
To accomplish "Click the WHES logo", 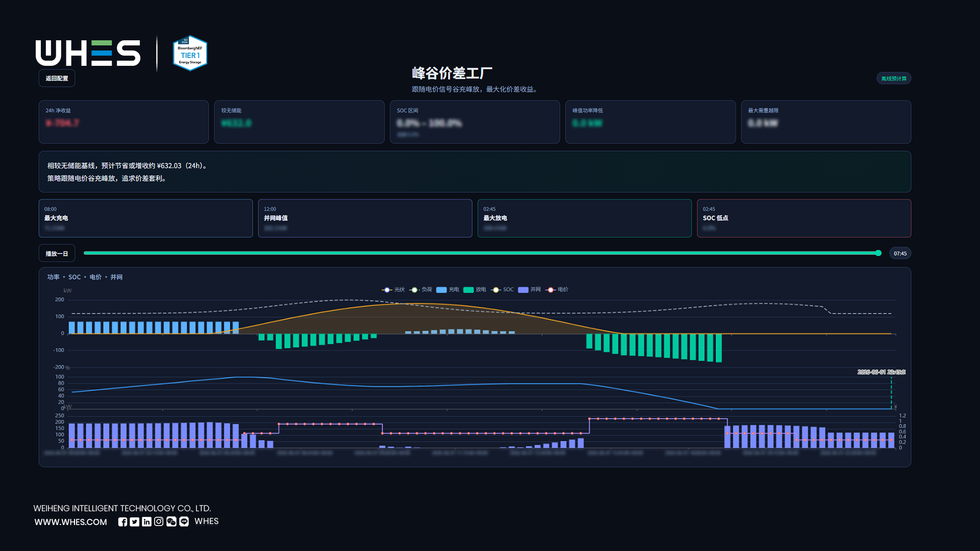I will coord(88,53).
